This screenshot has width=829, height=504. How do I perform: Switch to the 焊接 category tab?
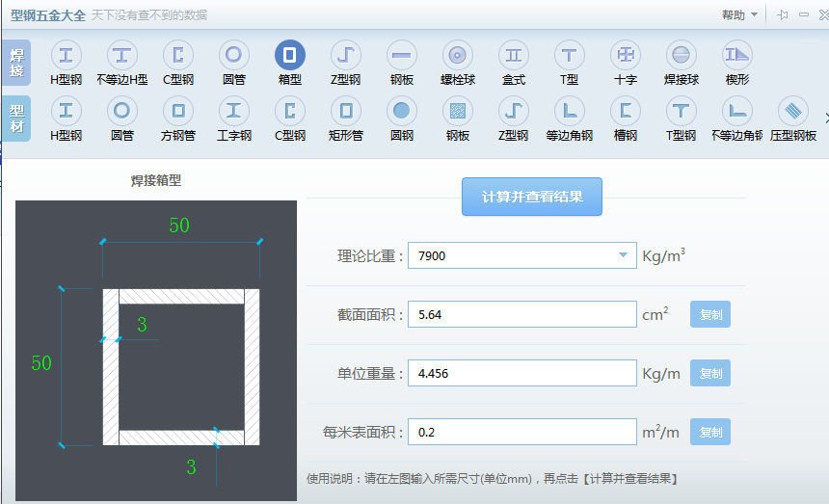(16, 63)
